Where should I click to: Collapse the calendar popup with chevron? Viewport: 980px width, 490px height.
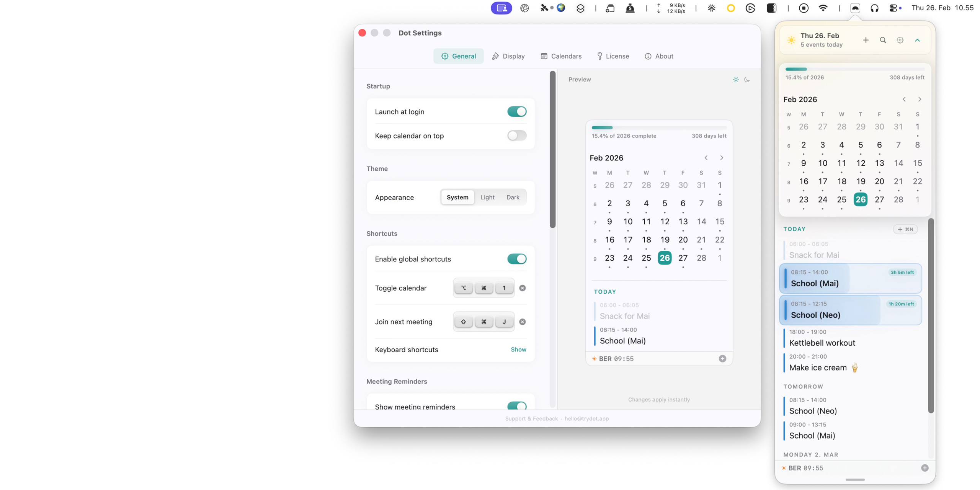[917, 40]
